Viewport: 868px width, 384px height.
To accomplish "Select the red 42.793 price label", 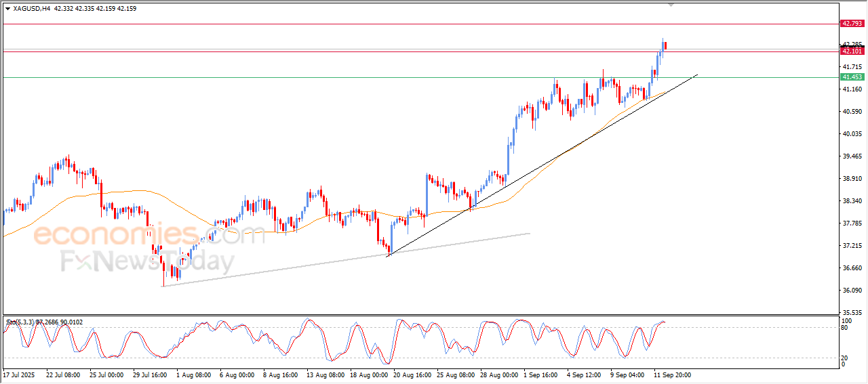I will 852,24.
